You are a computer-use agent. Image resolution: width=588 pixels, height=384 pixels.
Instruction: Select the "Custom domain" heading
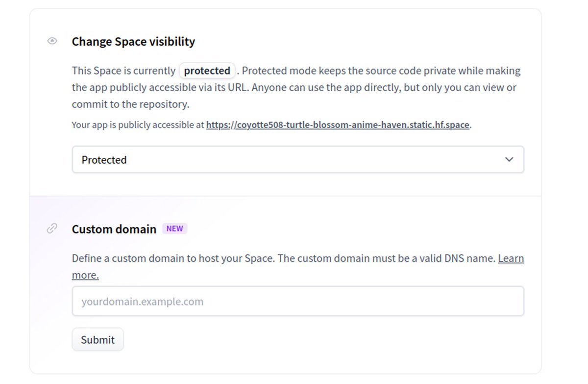click(x=114, y=229)
